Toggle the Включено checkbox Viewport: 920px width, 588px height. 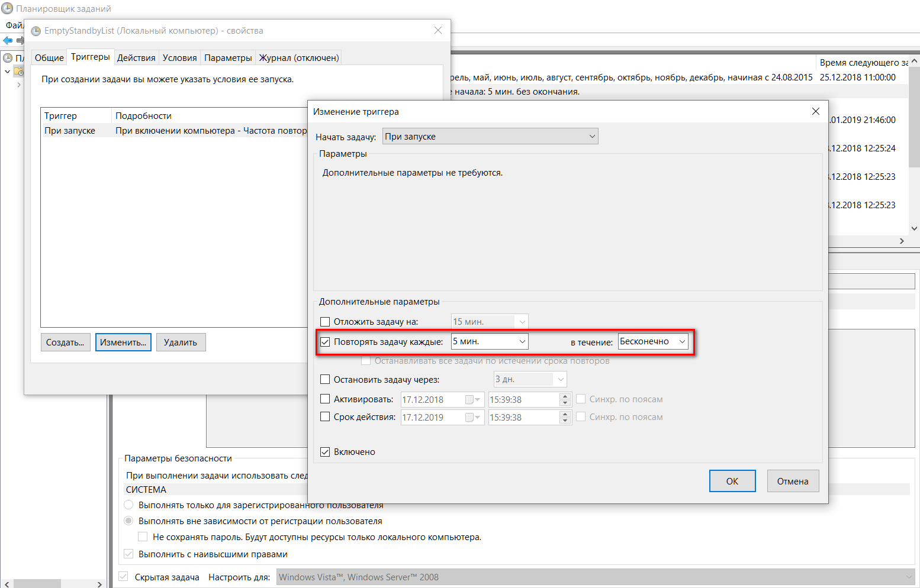[325, 452]
